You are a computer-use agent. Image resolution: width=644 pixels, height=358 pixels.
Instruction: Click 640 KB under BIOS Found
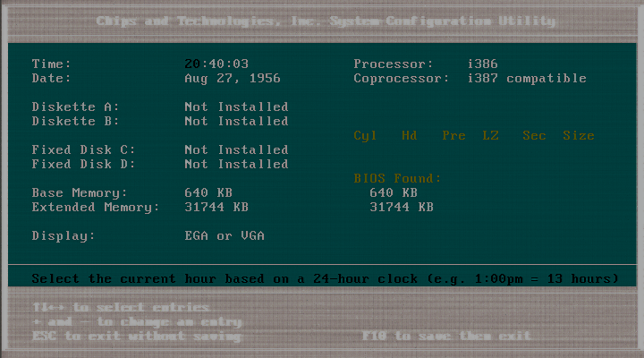point(394,192)
